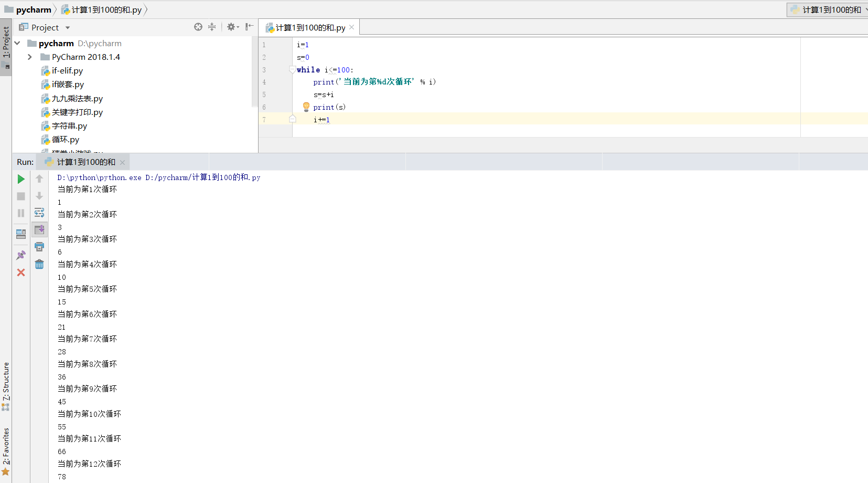This screenshot has height=483, width=868.
Task: Click the Pause output icon
Action: (21, 213)
